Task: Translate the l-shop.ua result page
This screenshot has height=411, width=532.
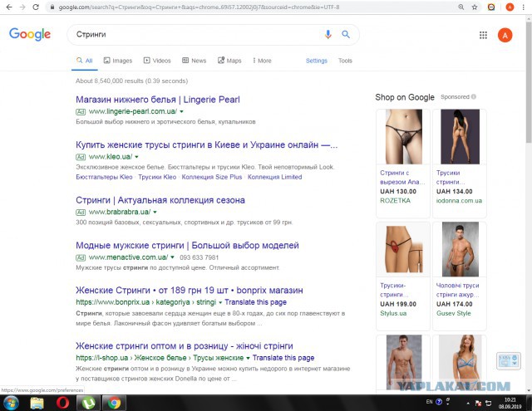Action: click(283, 358)
